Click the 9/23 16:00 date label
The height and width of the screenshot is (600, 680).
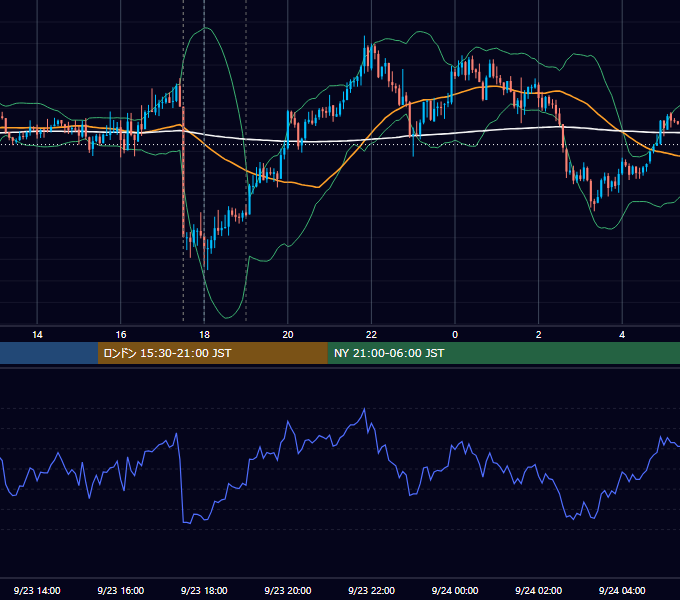[121, 590]
